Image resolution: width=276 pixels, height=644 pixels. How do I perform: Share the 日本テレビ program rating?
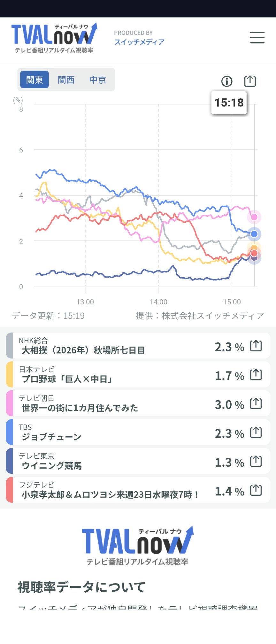[x=256, y=374]
